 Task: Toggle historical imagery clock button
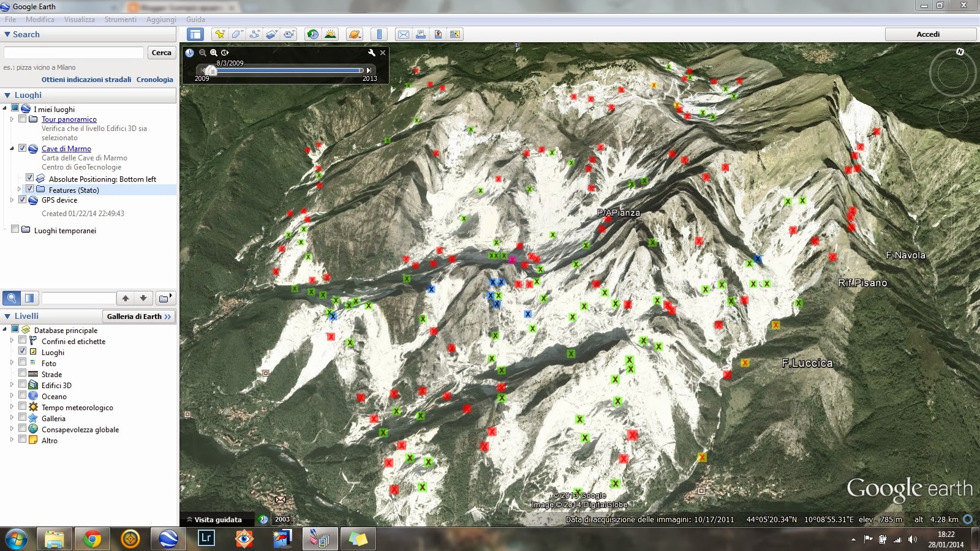(313, 34)
